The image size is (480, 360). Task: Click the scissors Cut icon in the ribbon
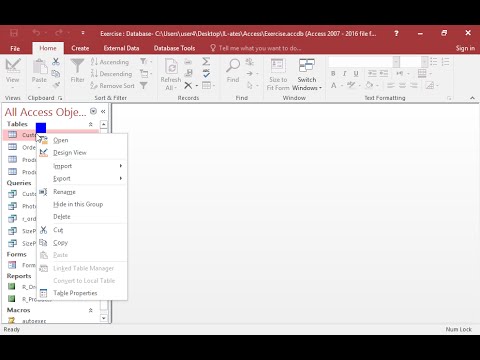click(56, 61)
